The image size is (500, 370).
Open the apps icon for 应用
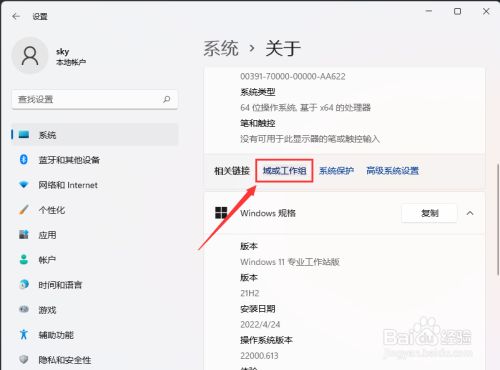pos(24,235)
